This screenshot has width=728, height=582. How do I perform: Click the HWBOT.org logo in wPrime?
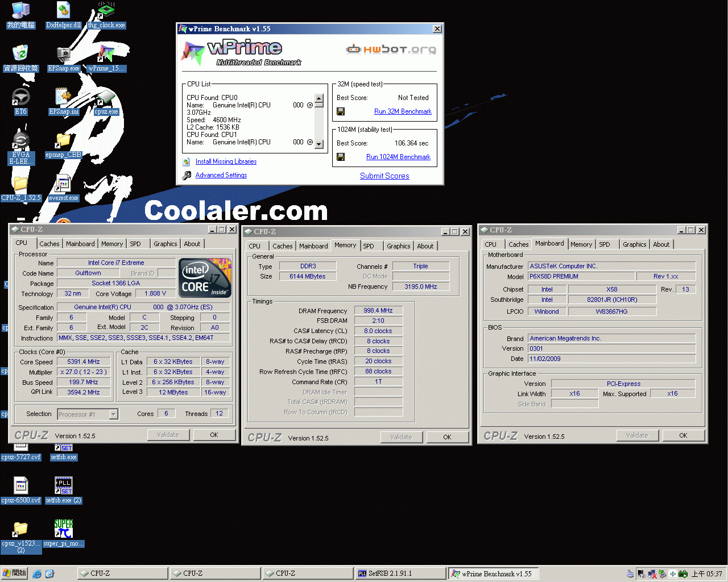(391, 49)
